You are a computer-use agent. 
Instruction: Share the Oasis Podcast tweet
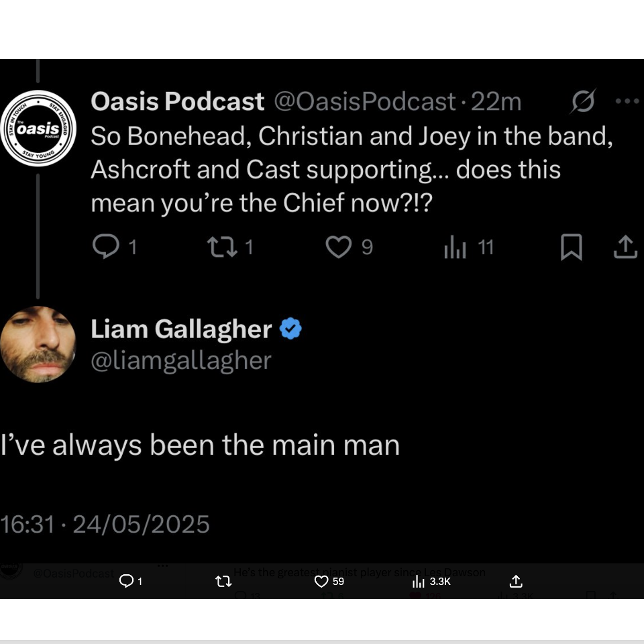[625, 248]
